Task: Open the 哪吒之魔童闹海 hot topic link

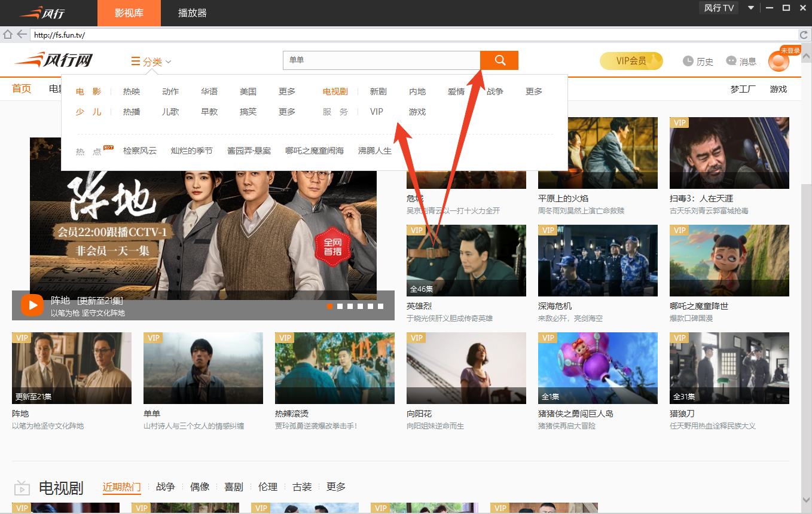Action: [315, 151]
